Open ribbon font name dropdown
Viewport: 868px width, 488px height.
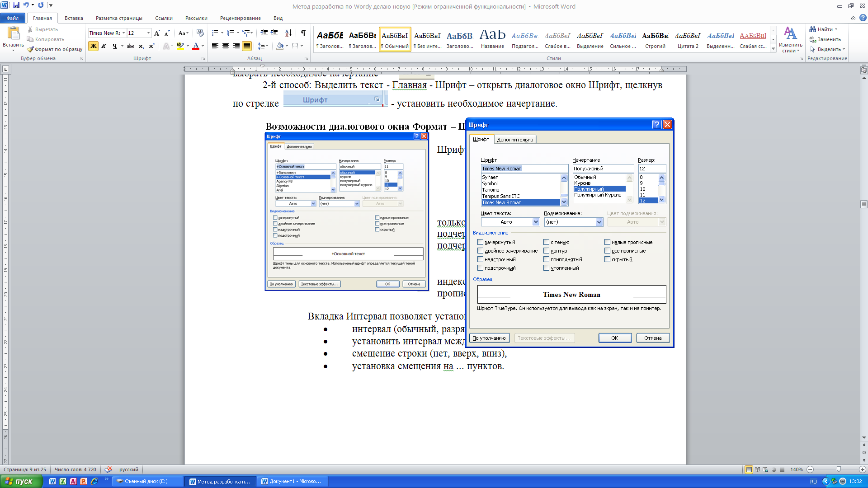point(123,33)
